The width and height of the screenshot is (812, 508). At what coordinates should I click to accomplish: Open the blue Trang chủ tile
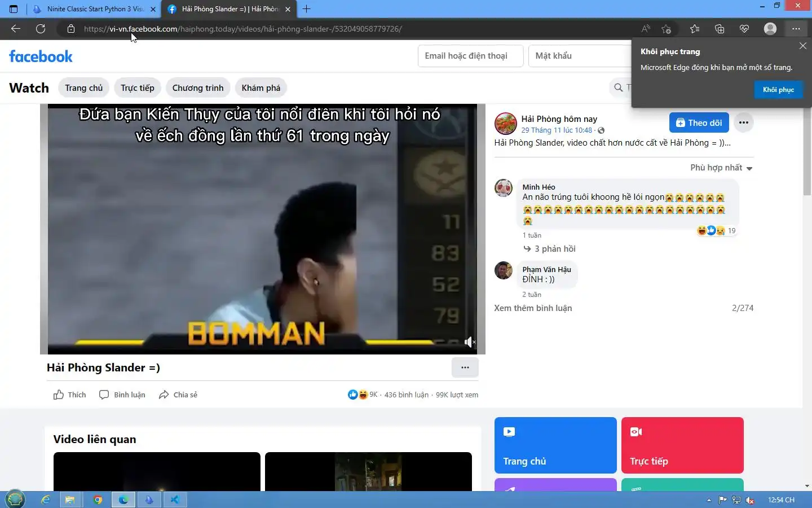click(x=555, y=445)
